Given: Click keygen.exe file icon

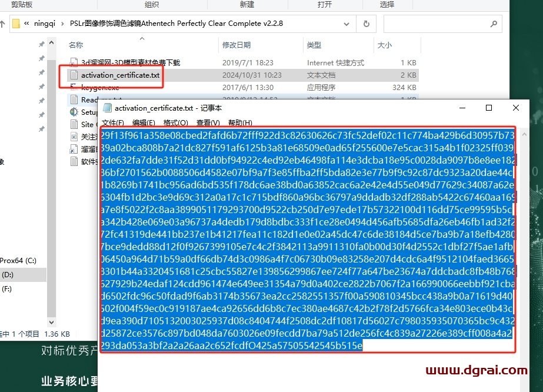Looking at the screenshot, I should (x=74, y=87).
